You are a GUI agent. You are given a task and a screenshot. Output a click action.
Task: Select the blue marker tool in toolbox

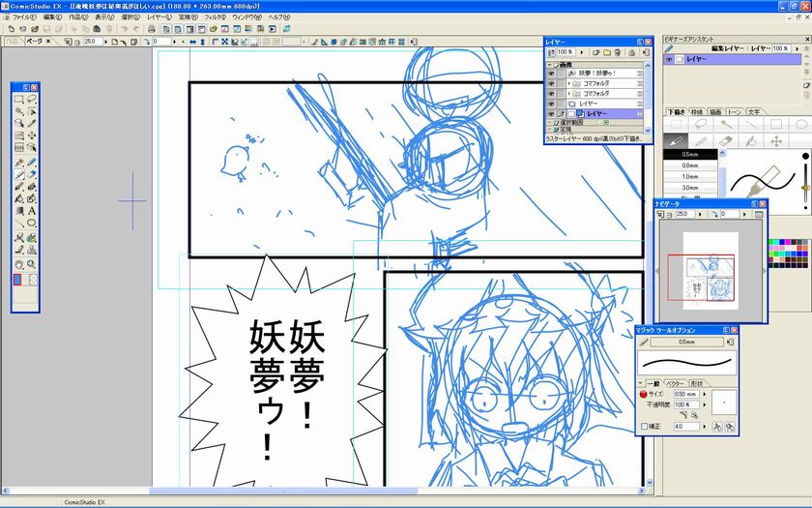coord(32,163)
